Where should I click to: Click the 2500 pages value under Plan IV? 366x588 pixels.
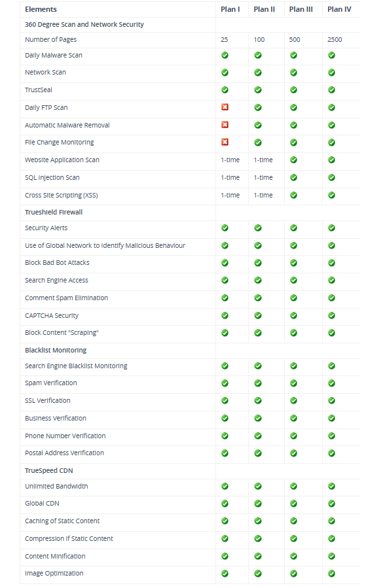pos(335,39)
